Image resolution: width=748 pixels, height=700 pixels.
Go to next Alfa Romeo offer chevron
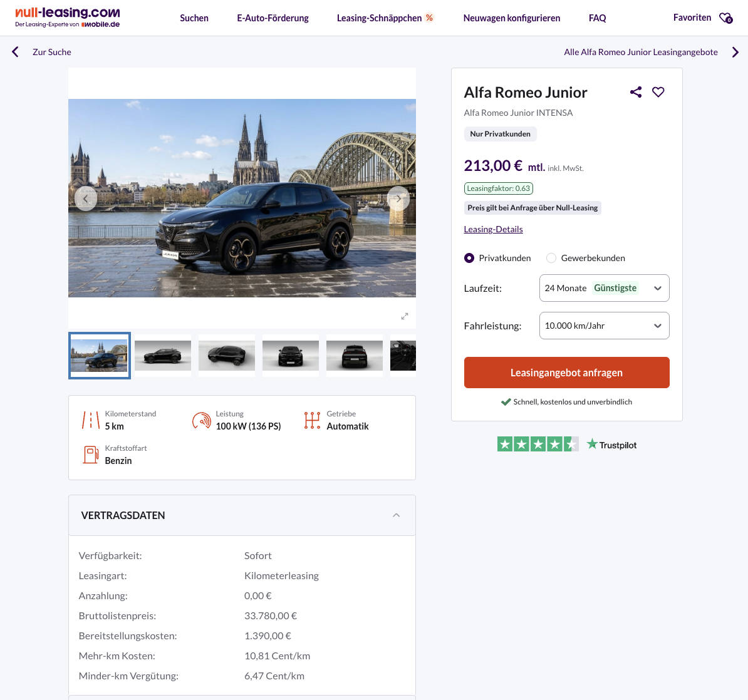pos(735,52)
